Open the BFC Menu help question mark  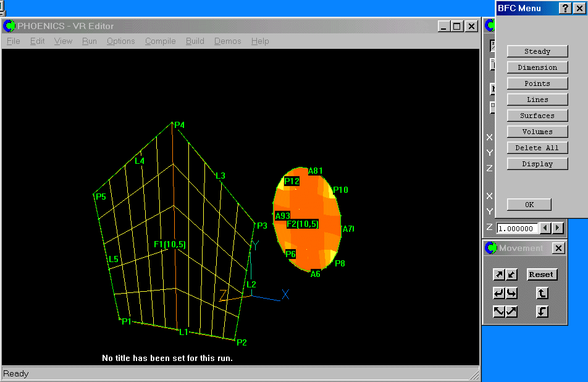566,8
